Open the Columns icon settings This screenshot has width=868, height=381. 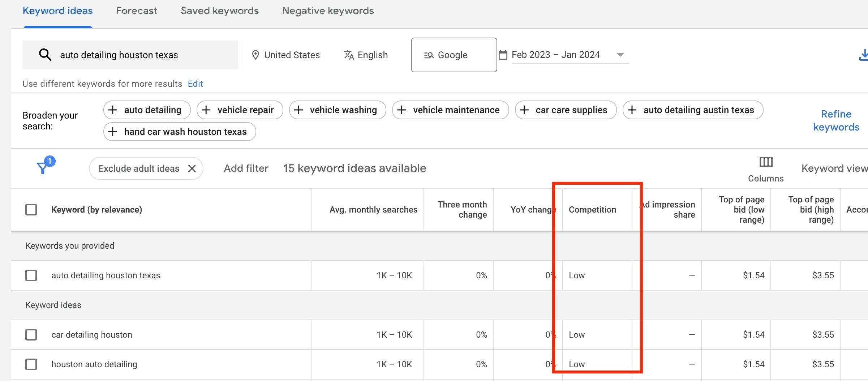[765, 162]
